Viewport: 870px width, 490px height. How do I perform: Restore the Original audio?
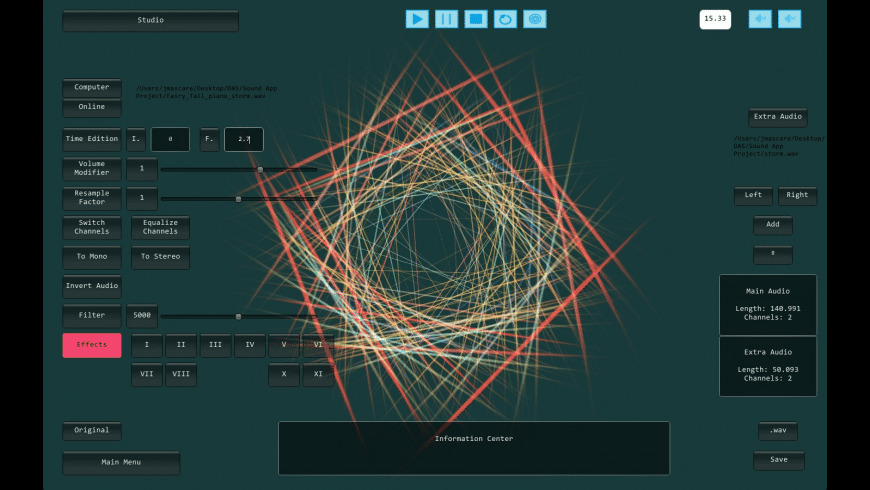click(x=92, y=431)
